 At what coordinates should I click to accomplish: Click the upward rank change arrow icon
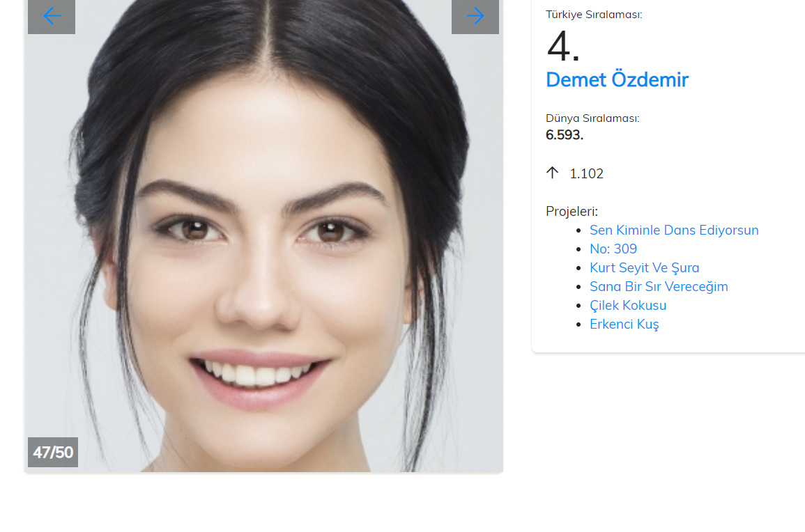[x=552, y=173]
